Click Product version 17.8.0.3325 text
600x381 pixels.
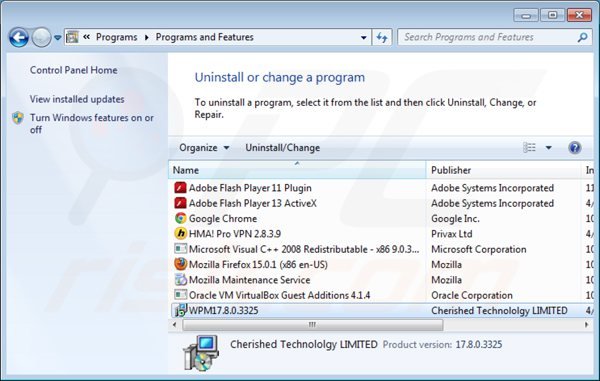click(442, 345)
